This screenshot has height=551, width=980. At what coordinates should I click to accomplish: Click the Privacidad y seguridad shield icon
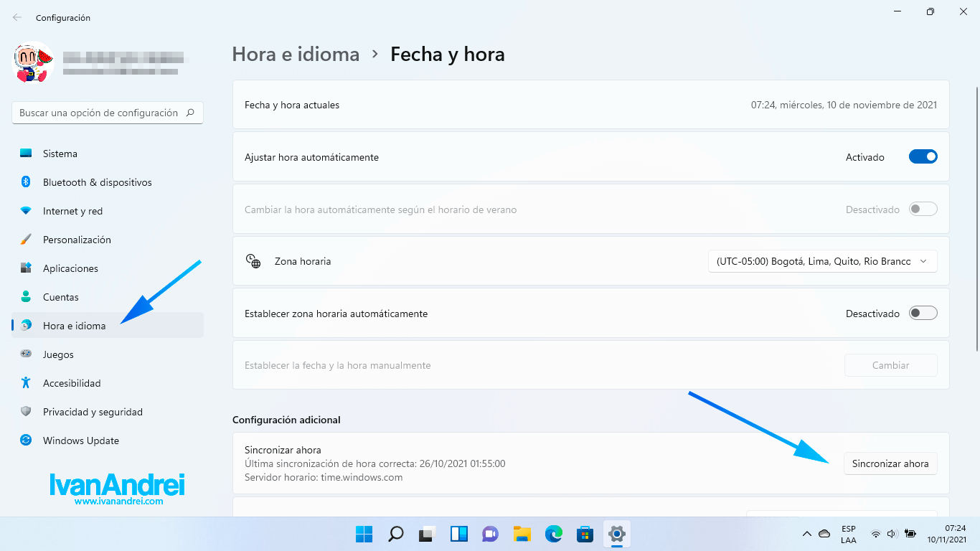(26, 412)
